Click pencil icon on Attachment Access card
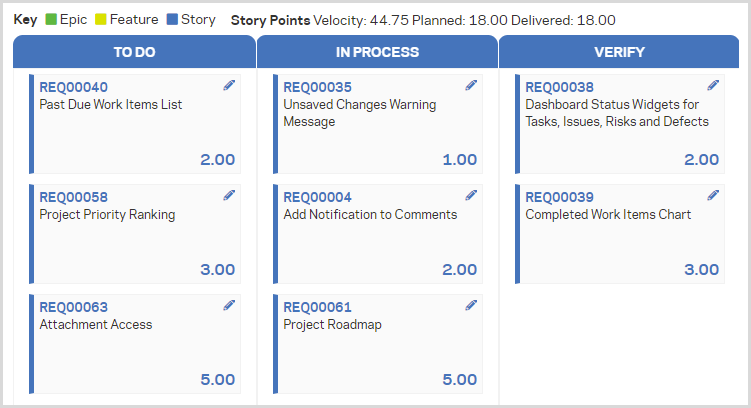Image resolution: width=751 pixels, height=408 pixels. click(x=229, y=305)
